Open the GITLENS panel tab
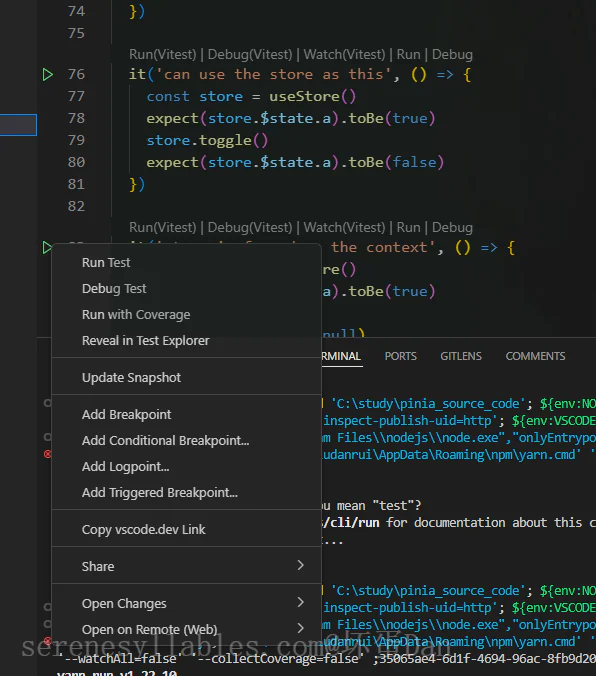Viewport: 596px width, 676px height. 461,356
